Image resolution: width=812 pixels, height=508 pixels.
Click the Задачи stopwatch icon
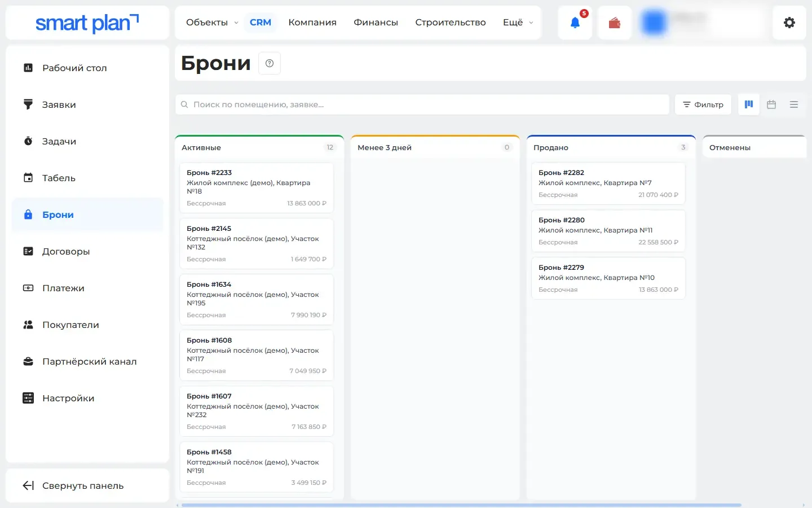[28, 141]
